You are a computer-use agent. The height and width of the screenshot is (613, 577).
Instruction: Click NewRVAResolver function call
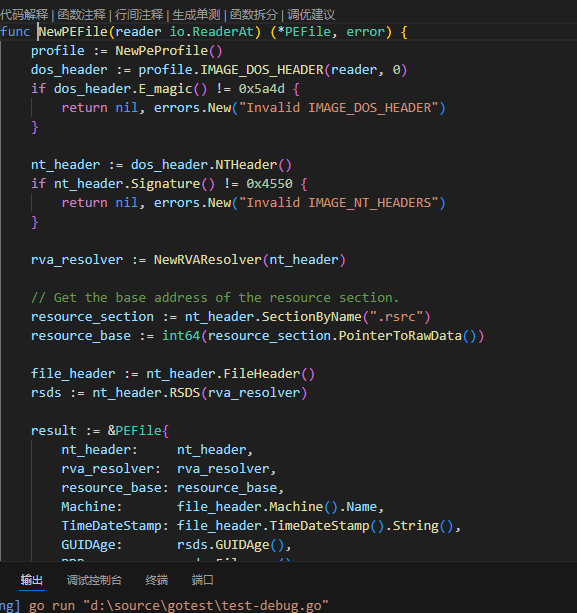pos(208,260)
